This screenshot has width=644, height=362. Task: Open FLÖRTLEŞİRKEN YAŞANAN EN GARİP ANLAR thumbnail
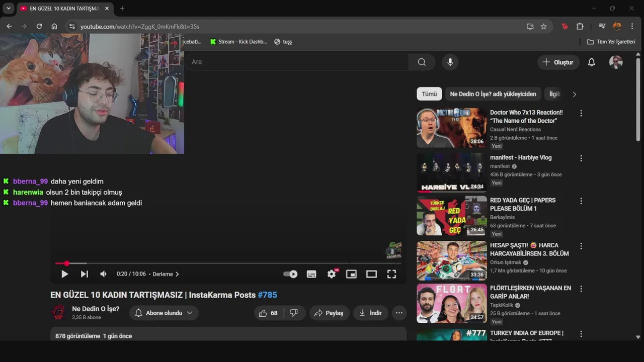coord(452,304)
